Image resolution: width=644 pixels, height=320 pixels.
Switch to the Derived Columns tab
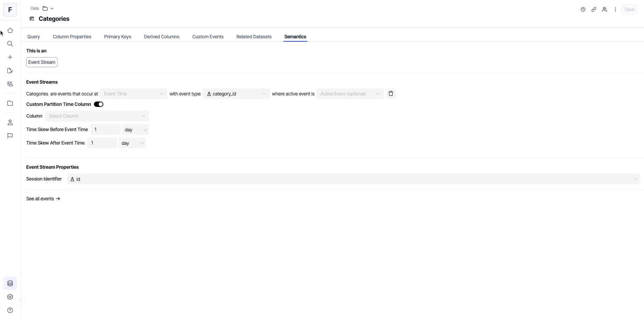[162, 37]
